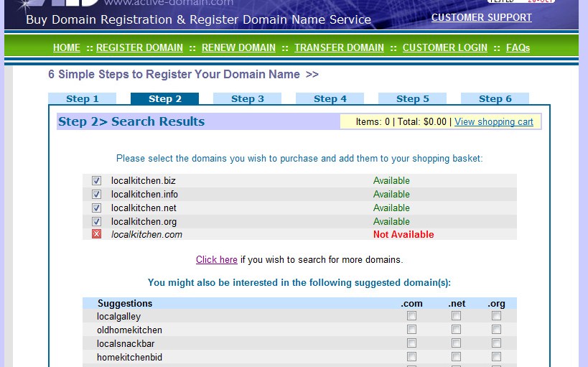Click the CUSTOMER SUPPORT link
Viewport: 588px width, 367px height.
click(481, 17)
